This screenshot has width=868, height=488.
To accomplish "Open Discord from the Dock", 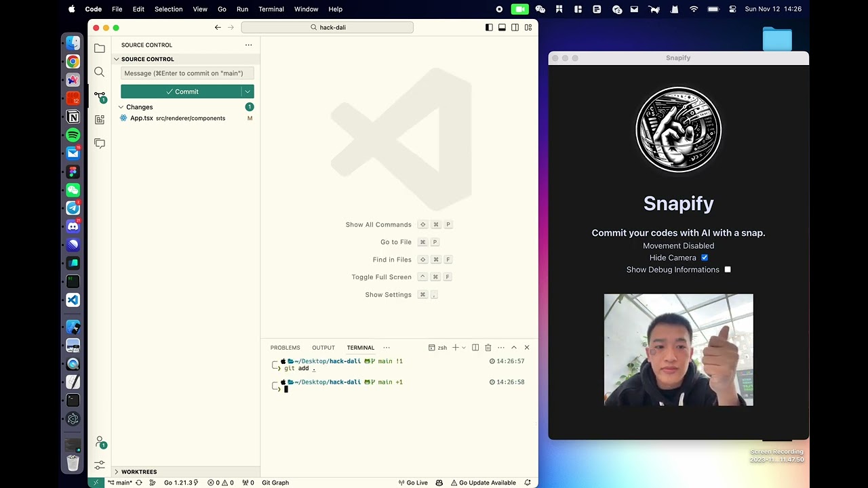I will pos(73,226).
